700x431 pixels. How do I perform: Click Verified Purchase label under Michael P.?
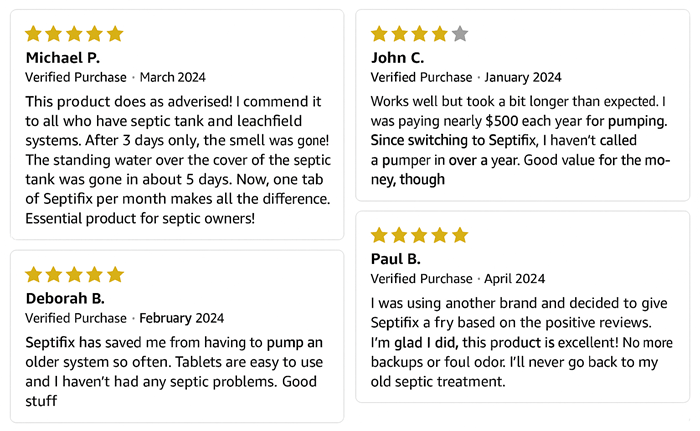(76, 77)
